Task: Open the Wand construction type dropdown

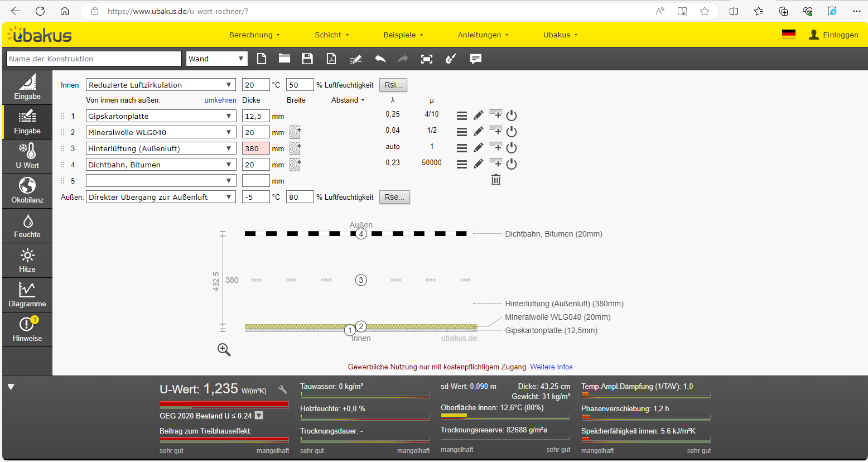Action: click(216, 59)
